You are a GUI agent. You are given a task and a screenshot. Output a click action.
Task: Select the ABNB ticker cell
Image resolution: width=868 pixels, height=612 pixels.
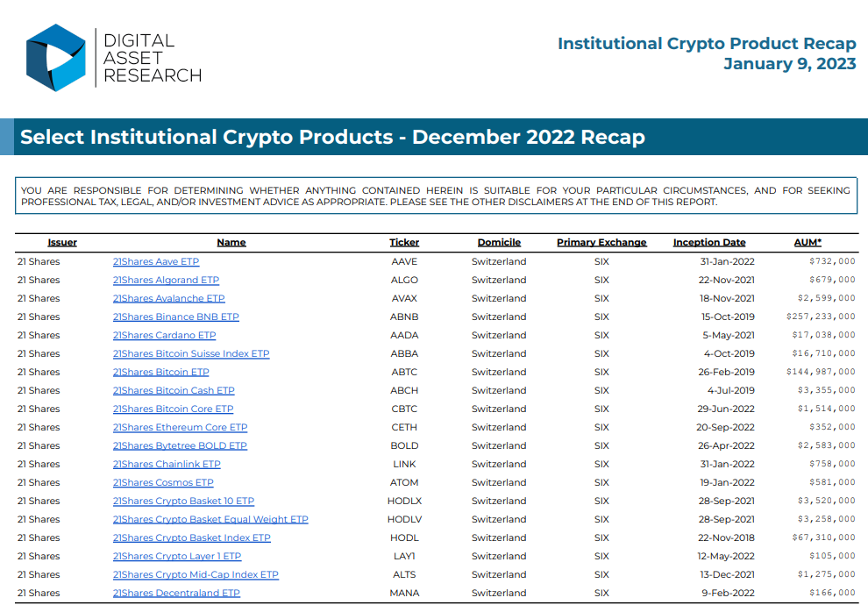(404, 317)
